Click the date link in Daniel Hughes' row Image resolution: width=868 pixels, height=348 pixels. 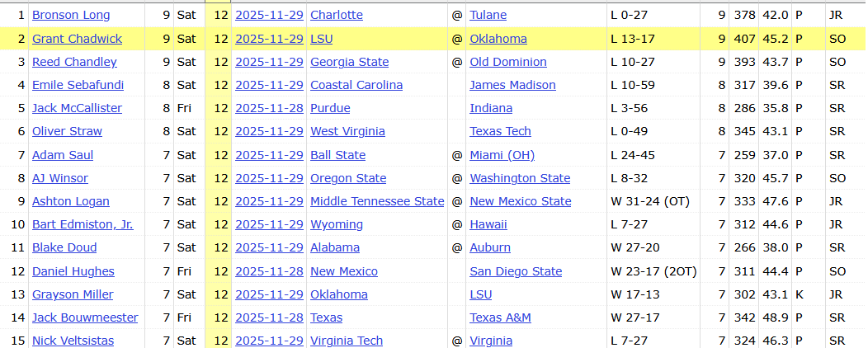coord(269,271)
